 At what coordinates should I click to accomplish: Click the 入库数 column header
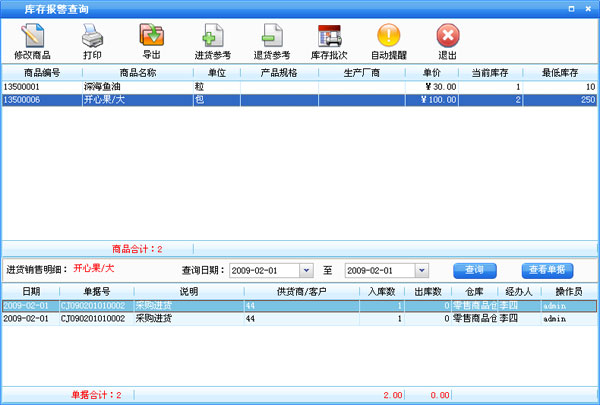click(384, 291)
